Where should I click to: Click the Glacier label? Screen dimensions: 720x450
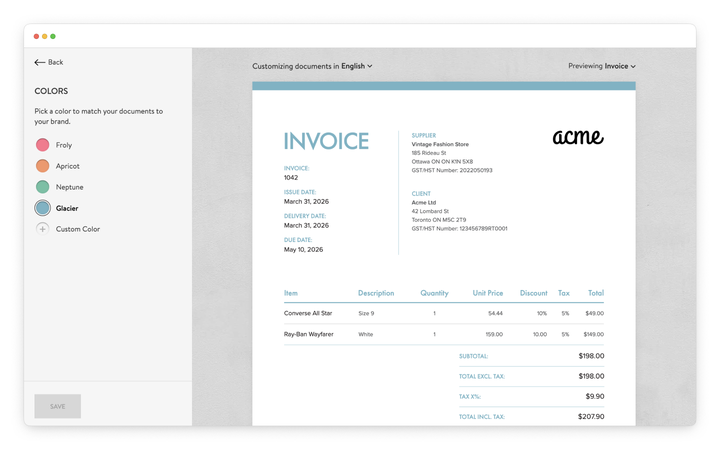pos(67,208)
